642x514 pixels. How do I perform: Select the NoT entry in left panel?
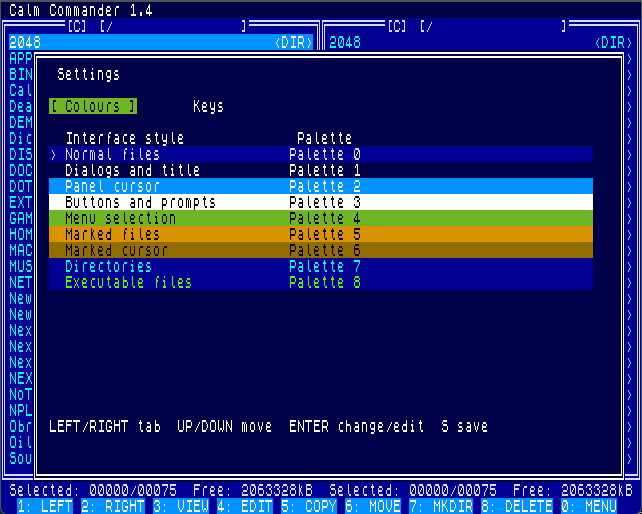(20, 394)
